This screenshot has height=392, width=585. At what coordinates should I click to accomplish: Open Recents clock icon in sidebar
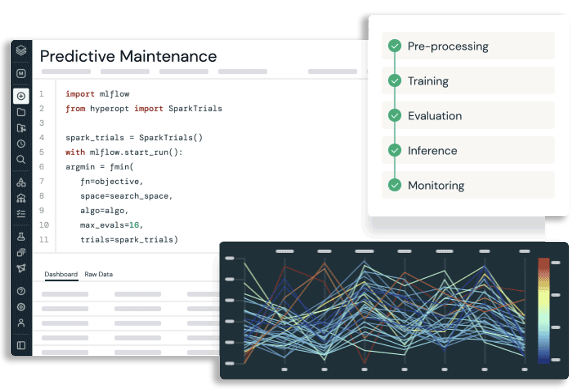(x=21, y=144)
